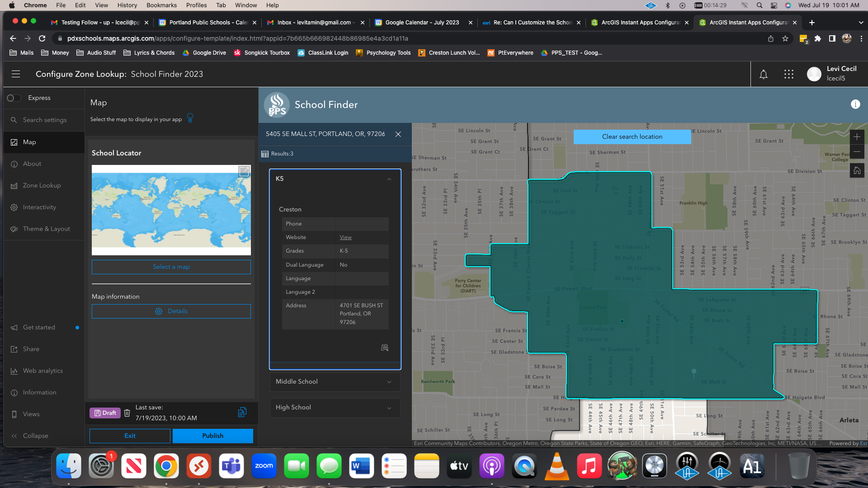Publish the School Finder app
The image size is (868, 488).
point(212,436)
